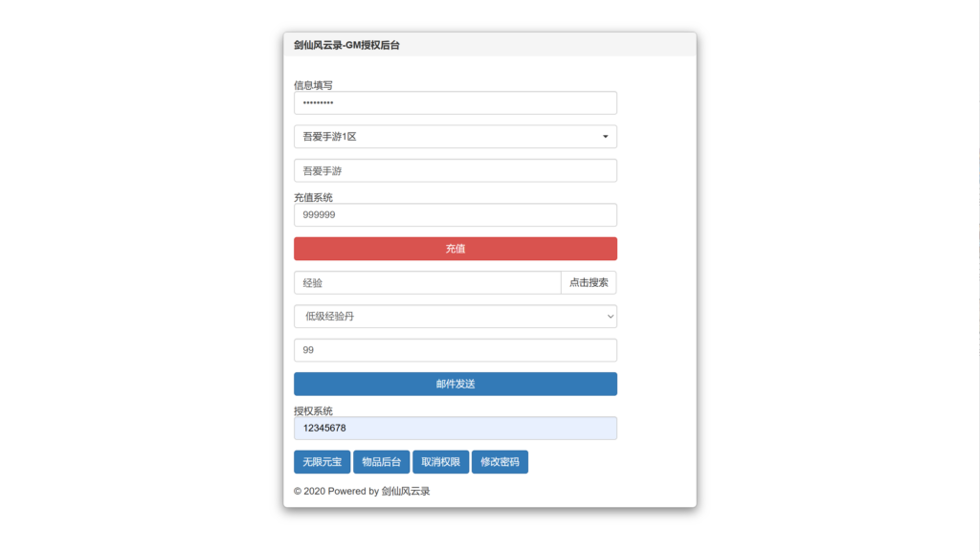Screen dimensions: 980x552
Task: Click the 充值系统 label
Action: pos(313,198)
